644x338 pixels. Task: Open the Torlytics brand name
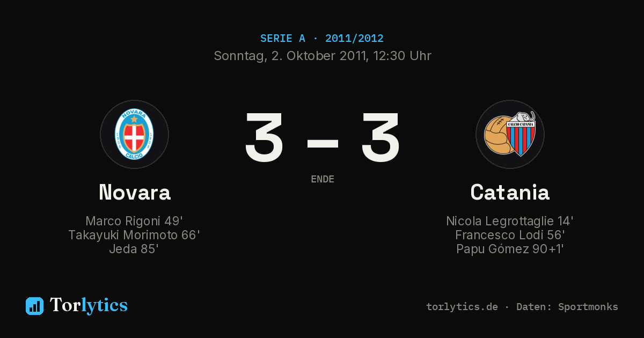coord(89,305)
